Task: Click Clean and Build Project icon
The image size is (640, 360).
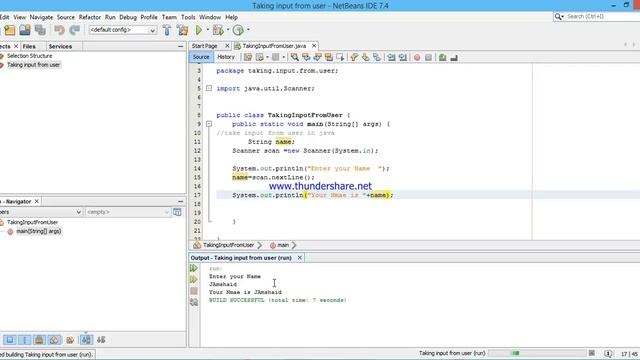Action: 182,30
